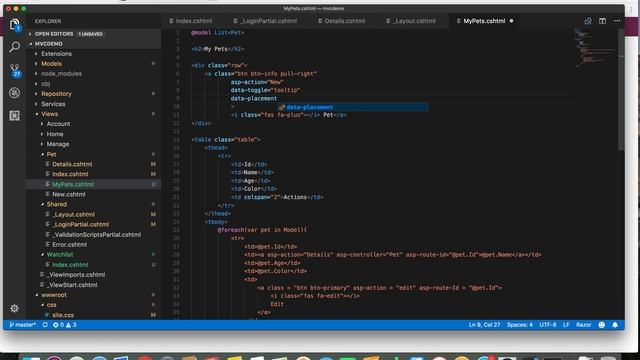Open the Debug view icon

click(15, 93)
